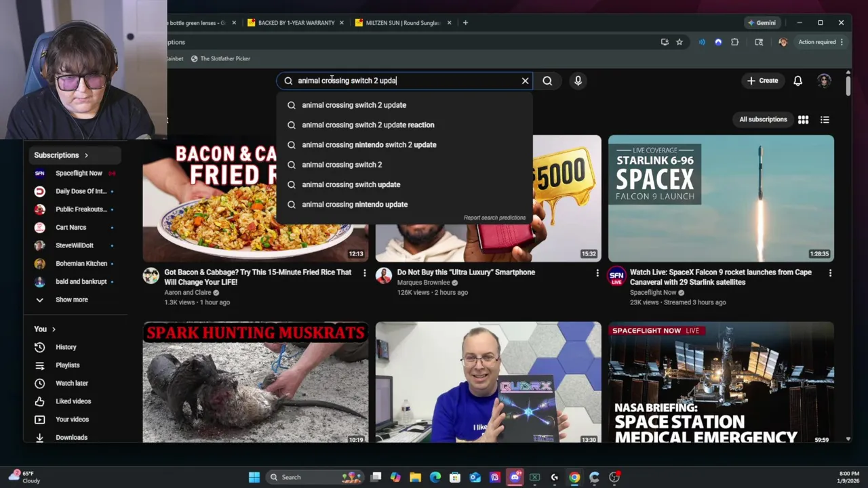The image size is (868, 488).
Task: Open Cart Narcs subscription channel
Action: (x=75, y=227)
